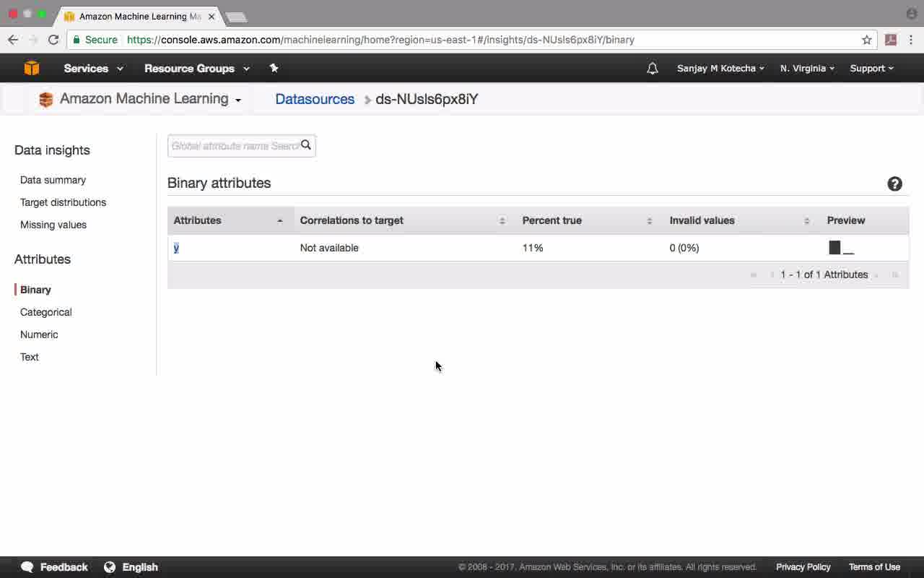Expand the Amazon Machine Learning dropdown
924x578 pixels.
[x=150, y=99]
